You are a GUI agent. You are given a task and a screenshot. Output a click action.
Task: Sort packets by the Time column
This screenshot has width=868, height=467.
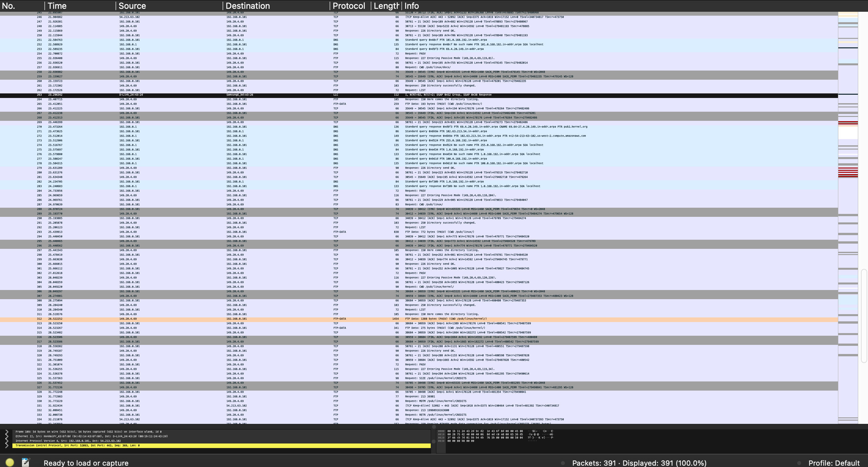tap(56, 6)
